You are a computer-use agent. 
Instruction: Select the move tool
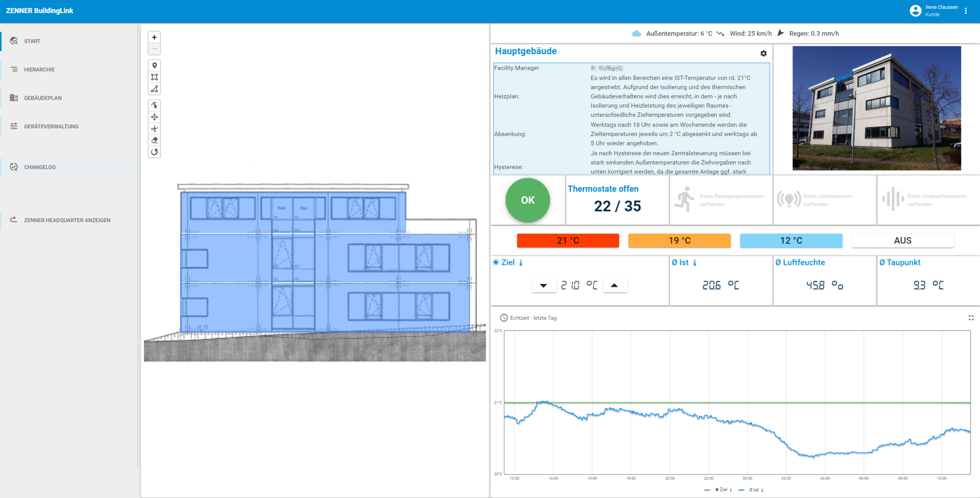[x=154, y=117]
